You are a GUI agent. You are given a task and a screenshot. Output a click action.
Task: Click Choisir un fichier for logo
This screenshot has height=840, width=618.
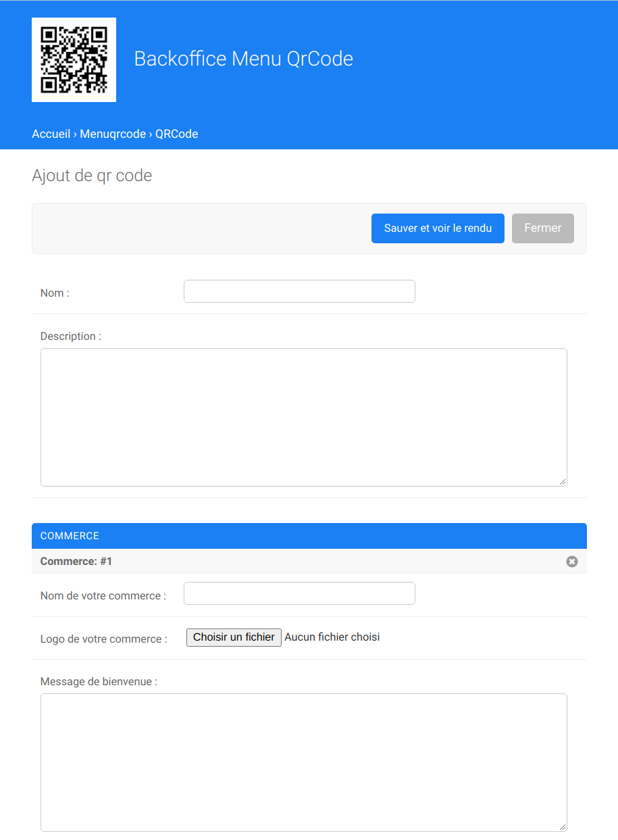click(x=234, y=637)
